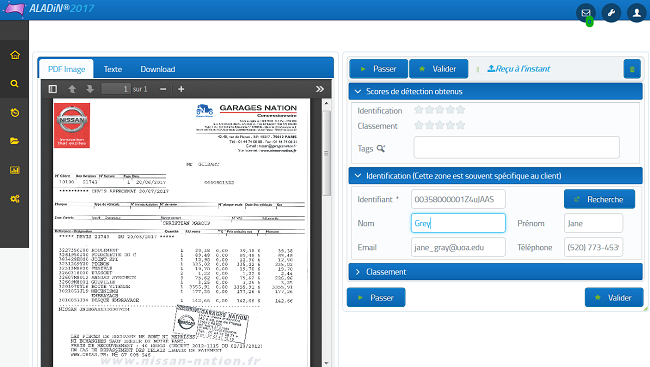The image size is (650, 367).
Task: Open the mail notifications icon
Action: [586, 13]
